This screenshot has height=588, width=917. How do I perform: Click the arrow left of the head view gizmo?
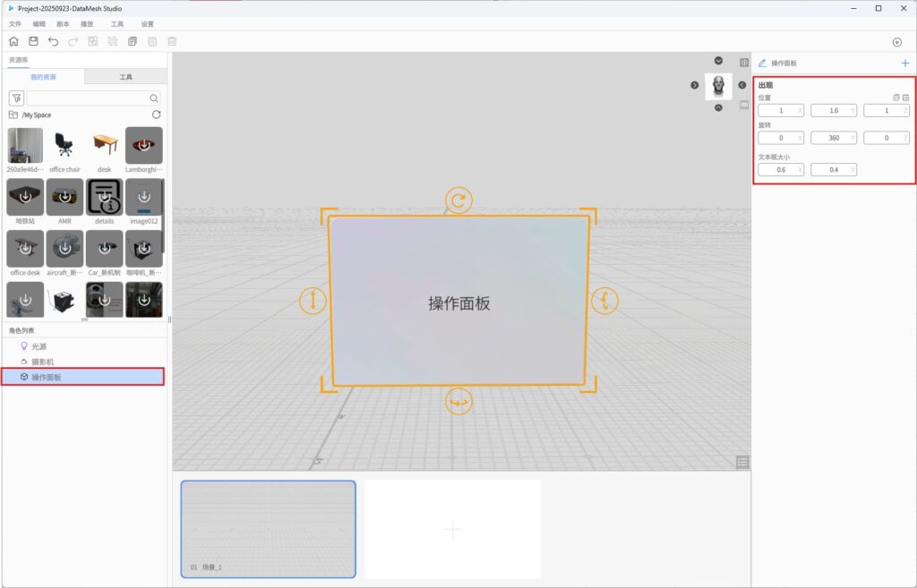click(695, 85)
